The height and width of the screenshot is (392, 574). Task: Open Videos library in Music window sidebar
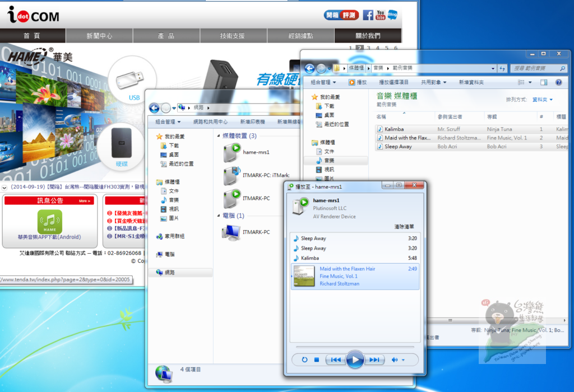coord(325,170)
